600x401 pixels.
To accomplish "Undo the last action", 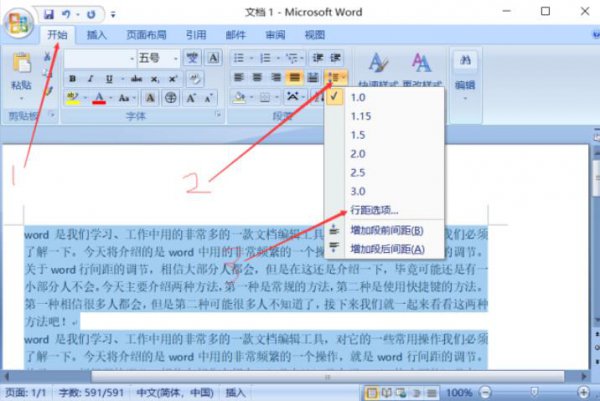I will coord(67,15).
